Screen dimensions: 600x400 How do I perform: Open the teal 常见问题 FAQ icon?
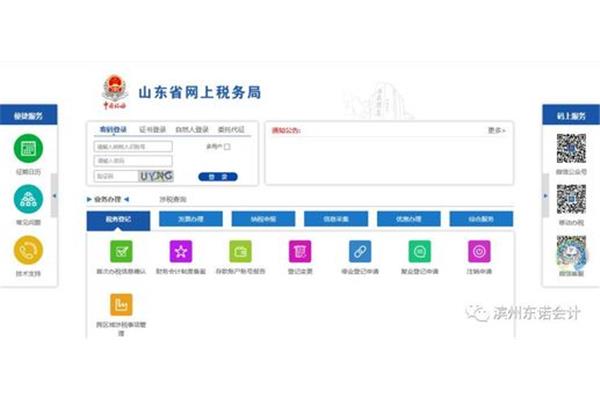(x=28, y=199)
